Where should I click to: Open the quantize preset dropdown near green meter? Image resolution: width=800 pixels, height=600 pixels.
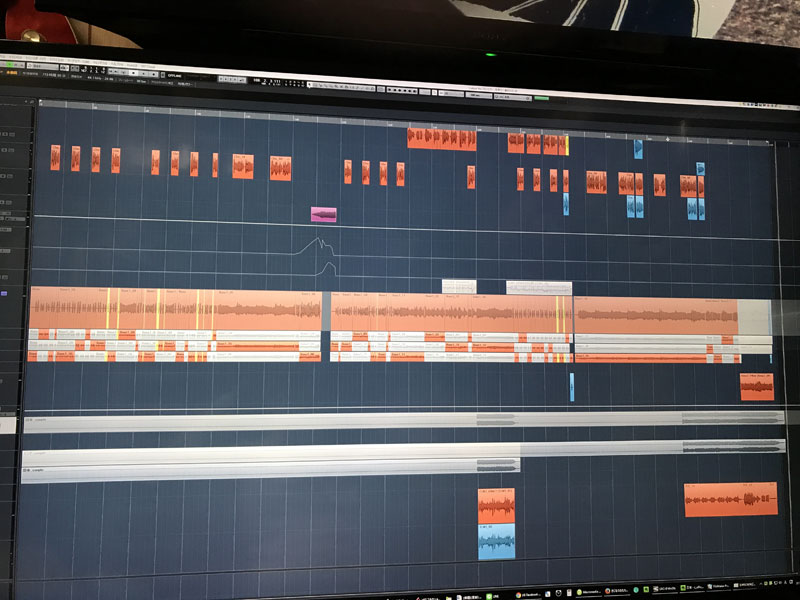pyautogui.click(x=513, y=97)
